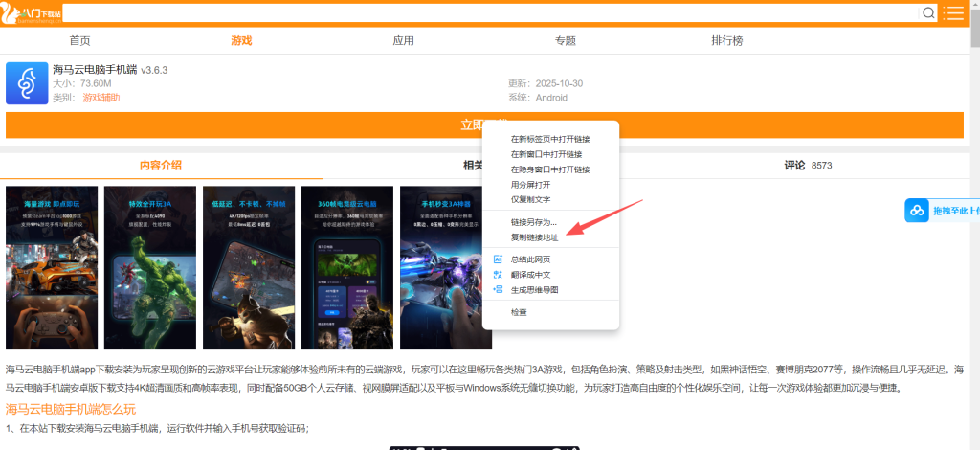Screen dimensions: 980x450
Task: Open the 海量游戏 即点即玩 screenshot
Action: tap(52, 267)
